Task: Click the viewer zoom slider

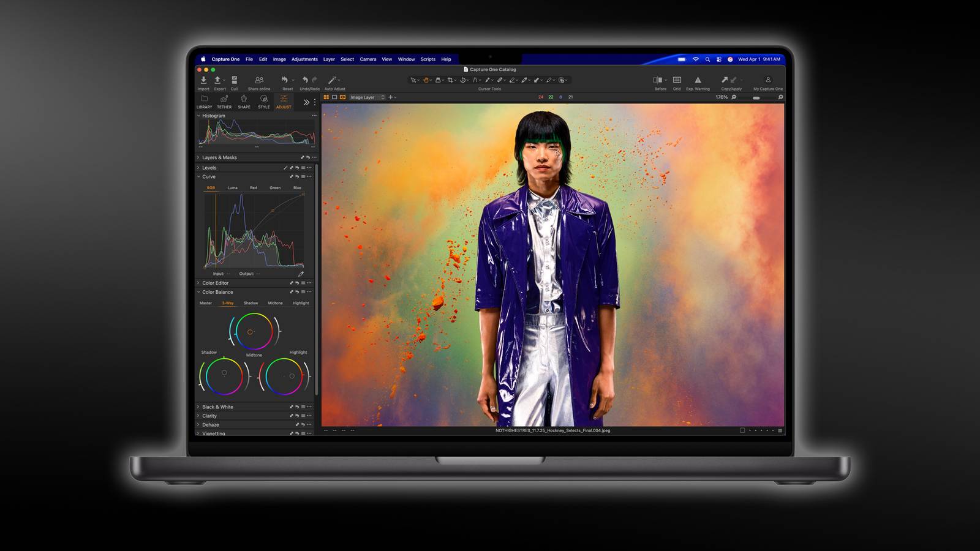Action: (x=757, y=97)
